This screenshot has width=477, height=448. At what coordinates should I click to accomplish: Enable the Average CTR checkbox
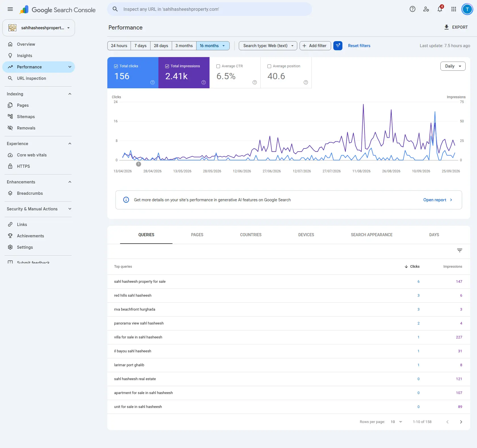pyautogui.click(x=218, y=66)
